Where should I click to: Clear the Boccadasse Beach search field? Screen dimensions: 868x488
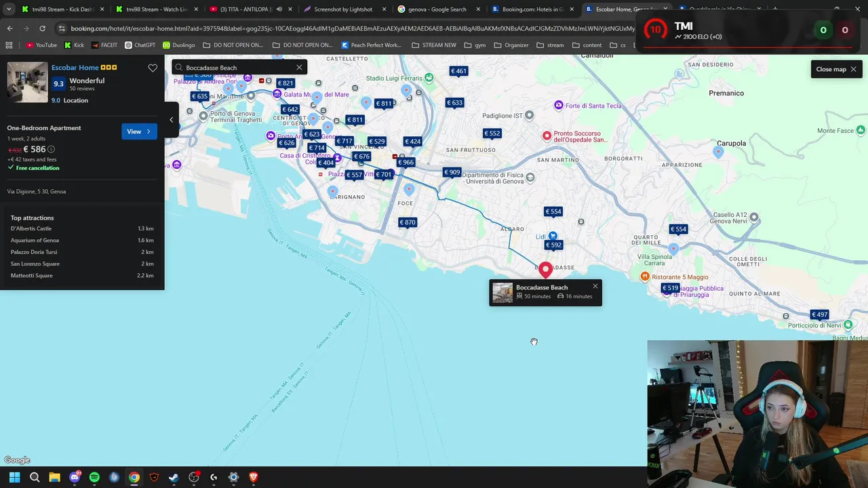(x=299, y=67)
